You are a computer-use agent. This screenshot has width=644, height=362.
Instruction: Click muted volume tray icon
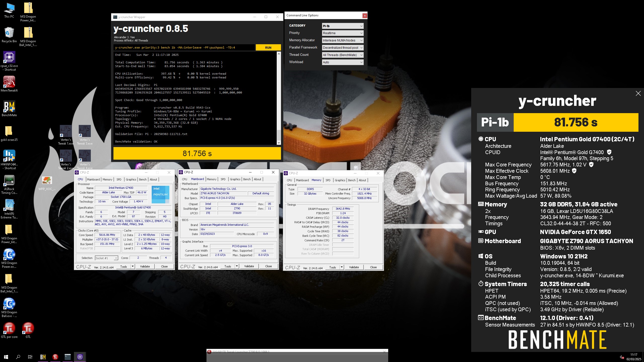(x=622, y=357)
